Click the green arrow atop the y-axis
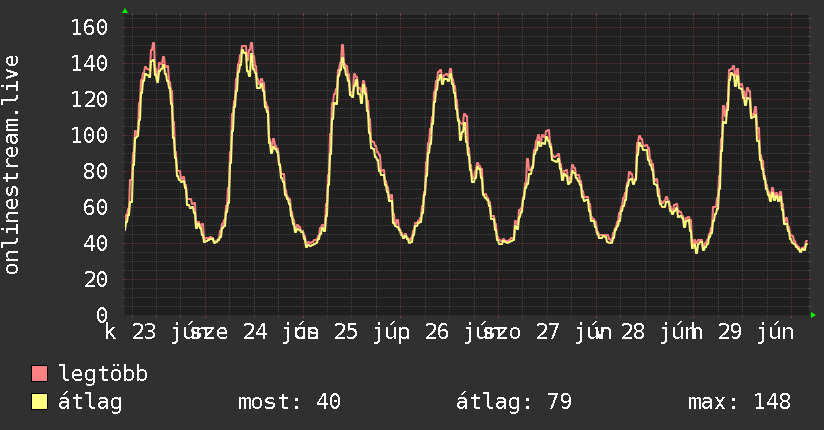Image resolution: width=824 pixels, height=430 pixels. (x=125, y=11)
